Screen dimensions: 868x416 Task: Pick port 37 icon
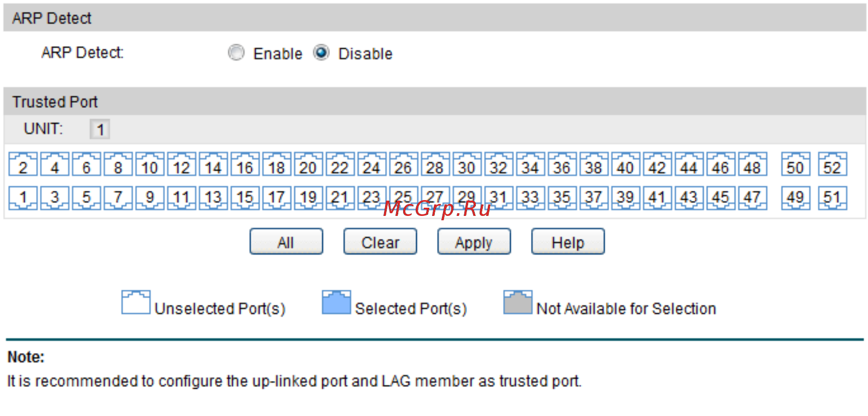click(593, 198)
